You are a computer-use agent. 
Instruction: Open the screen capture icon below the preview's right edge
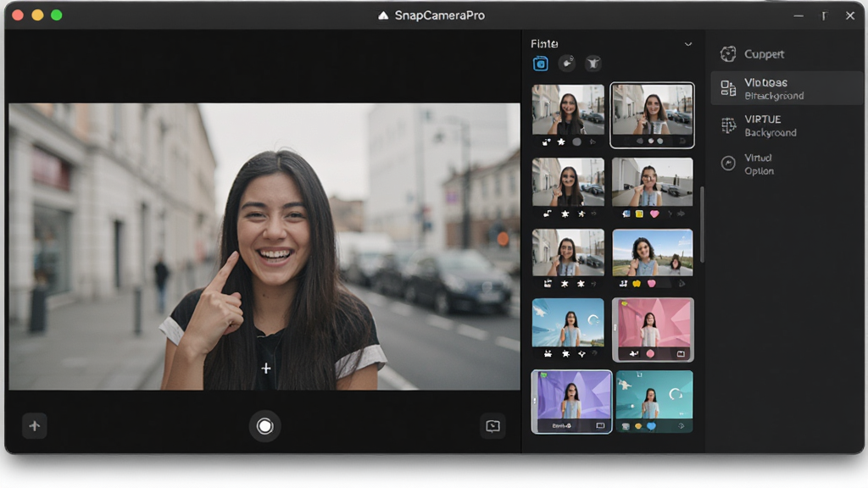[492, 426]
